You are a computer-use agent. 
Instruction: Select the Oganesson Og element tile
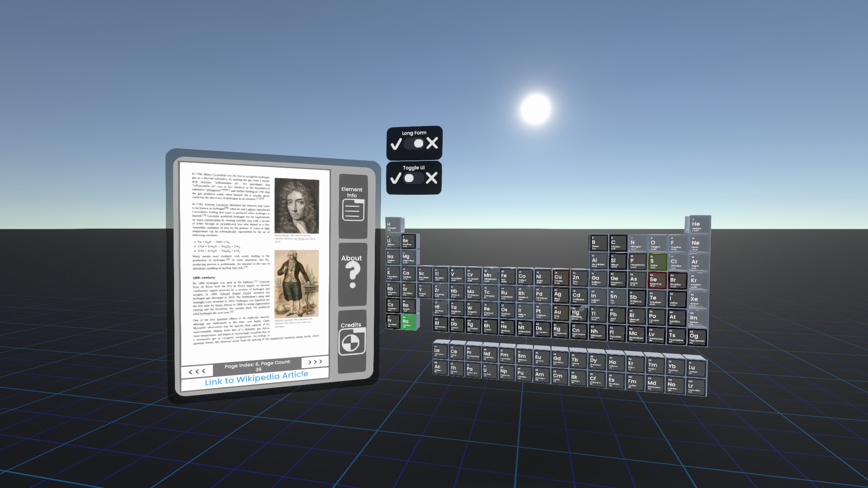point(696,337)
